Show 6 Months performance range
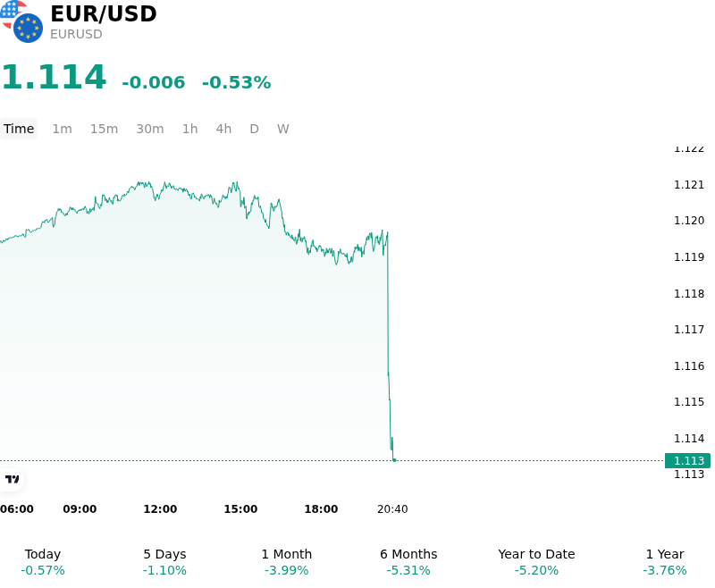Image resolution: width=715 pixels, height=588 pixels. [x=408, y=562]
